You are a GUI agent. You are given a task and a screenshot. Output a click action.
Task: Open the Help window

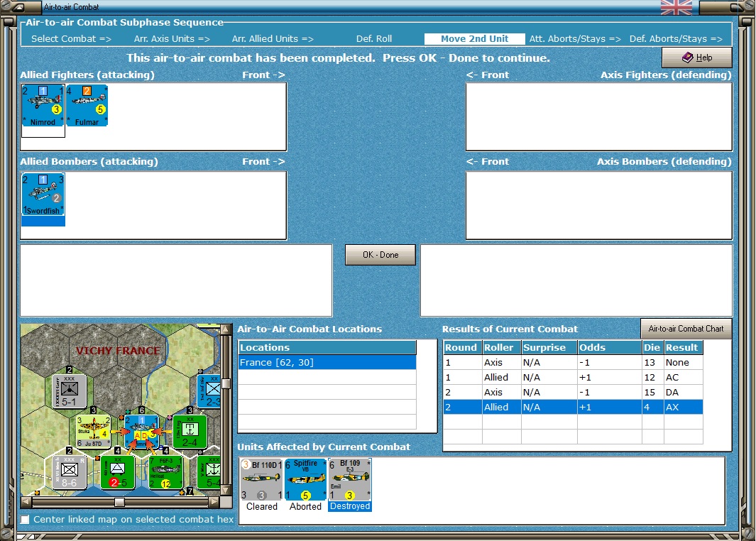(x=697, y=58)
